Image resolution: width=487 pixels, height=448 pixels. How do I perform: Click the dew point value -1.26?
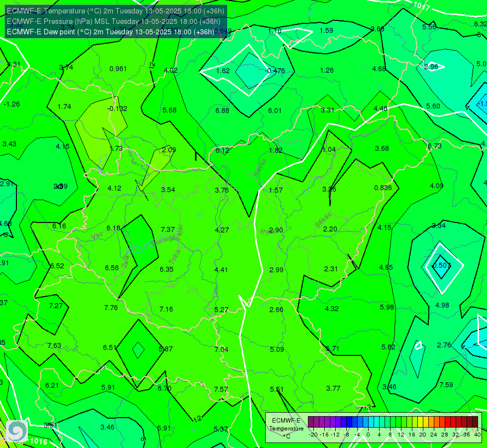point(12,104)
